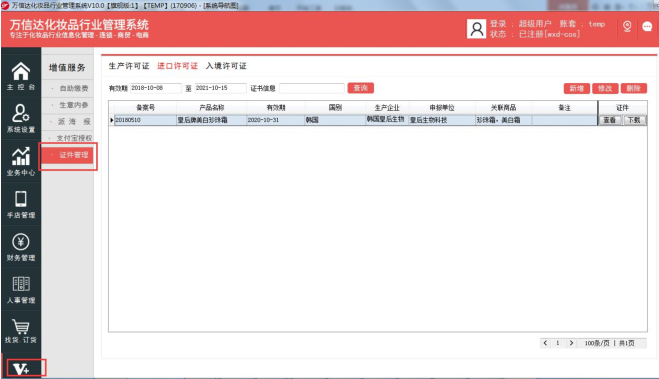Image resolution: width=659 pixels, height=379 pixels.
Task: Click the user avatar icon in header
Action: click(476, 29)
